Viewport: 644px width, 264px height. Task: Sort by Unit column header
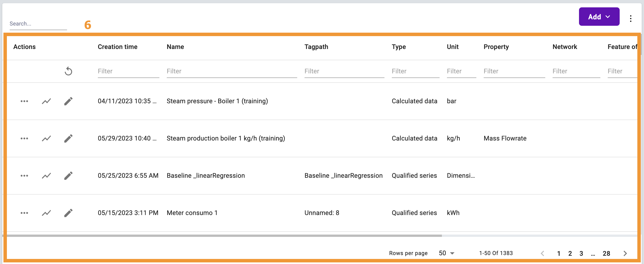(x=452, y=46)
